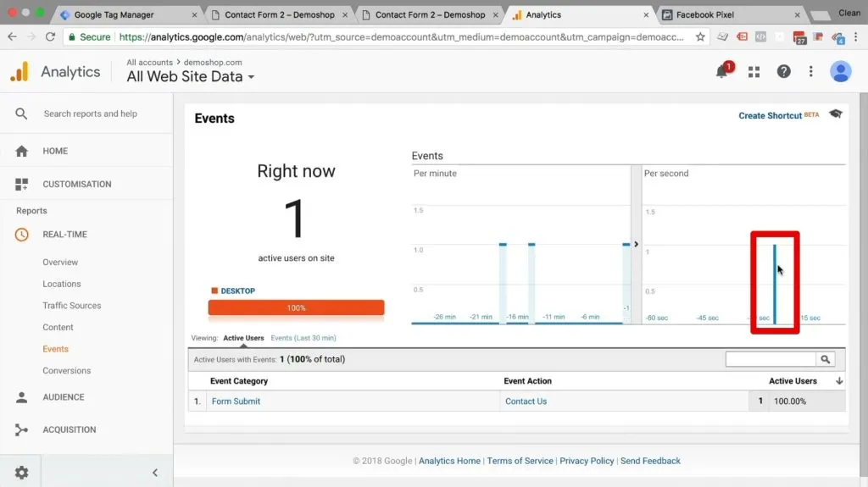Click the Event Action column header
Screen dimensions: 868x487
click(527, 381)
